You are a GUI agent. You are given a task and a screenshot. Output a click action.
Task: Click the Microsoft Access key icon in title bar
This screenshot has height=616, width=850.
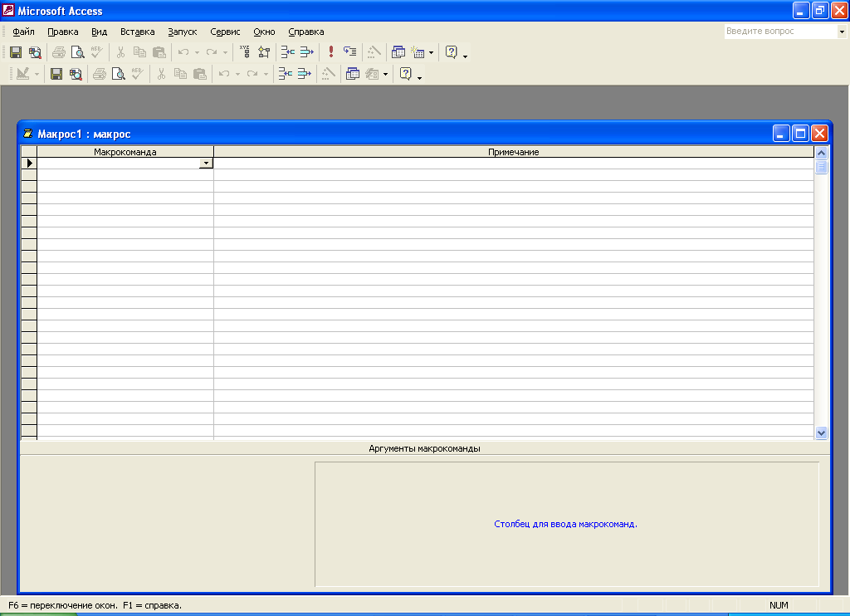tap(8, 10)
